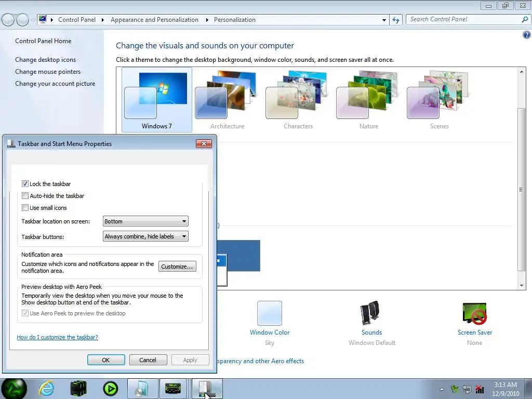Select the Architecture theme
The width and height of the screenshot is (532, 399).
[x=228, y=99]
